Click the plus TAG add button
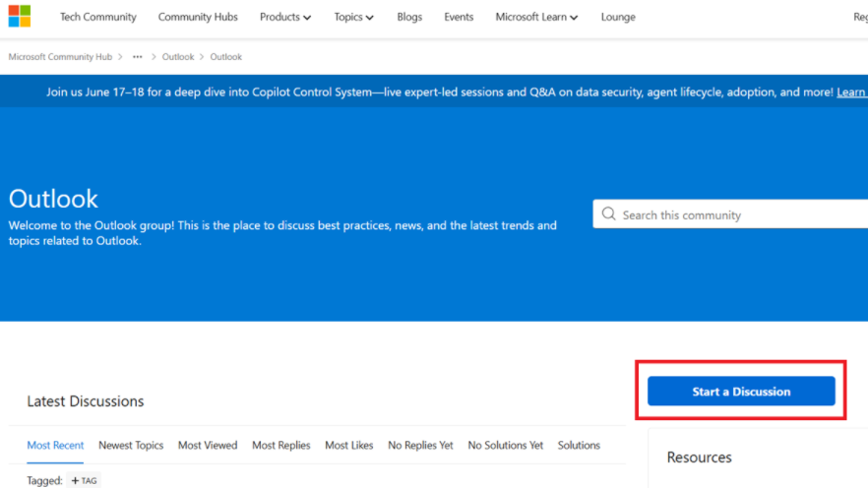The image size is (868, 488). [x=84, y=480]
